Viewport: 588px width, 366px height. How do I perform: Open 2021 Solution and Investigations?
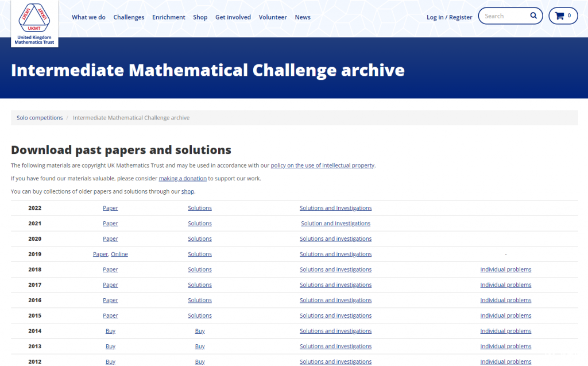coord(335,224)
